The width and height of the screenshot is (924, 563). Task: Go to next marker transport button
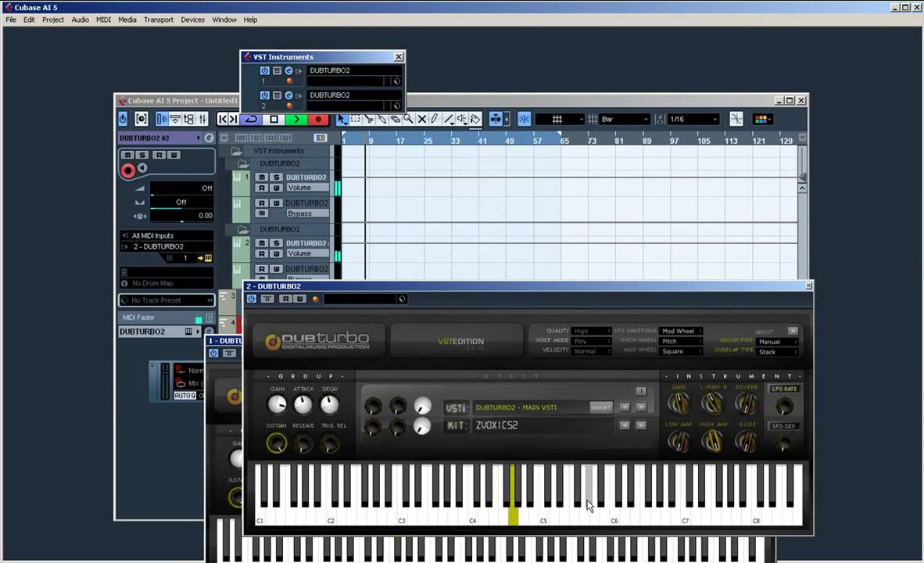pos(234,119)
